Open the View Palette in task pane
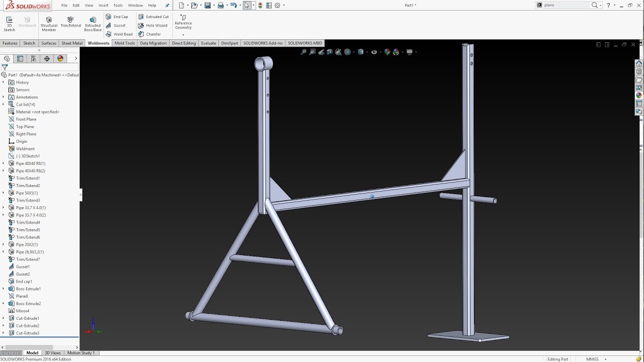 tap(639, 87)
